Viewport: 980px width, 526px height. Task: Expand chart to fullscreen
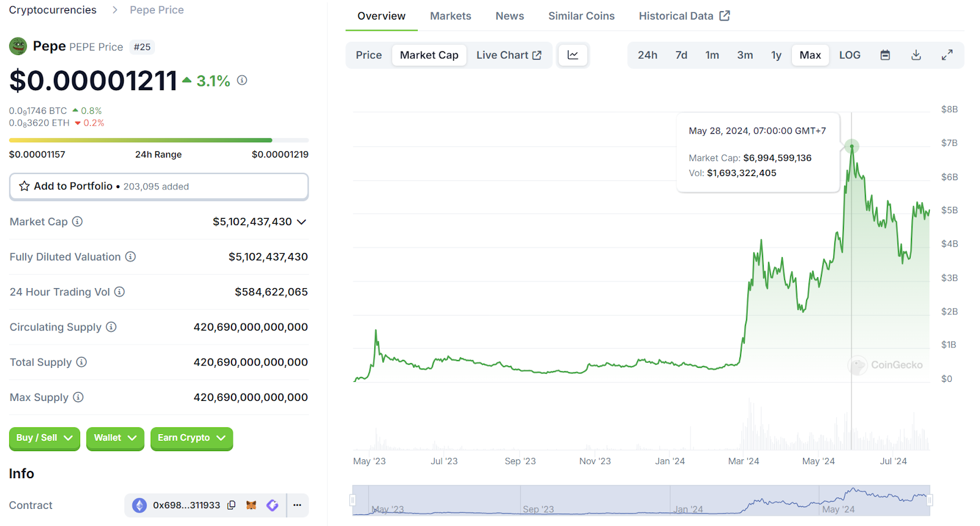click(947, 55)
